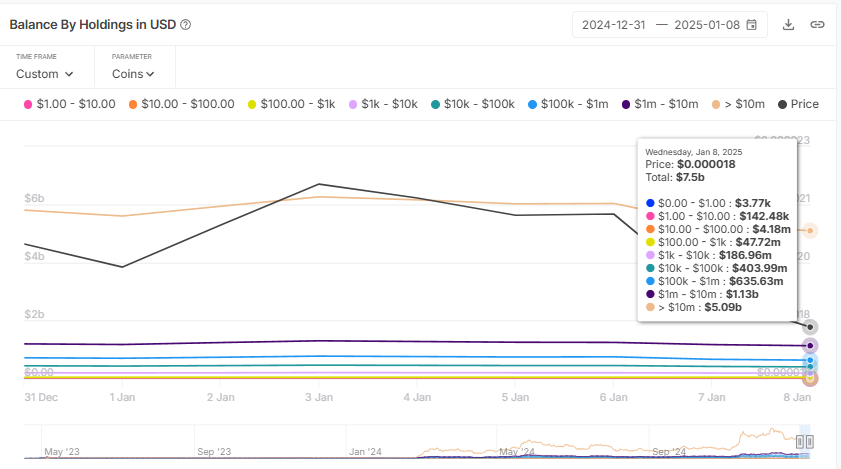Click the right navigator range handle
This screenshot has height=469, width=841.
810,441
